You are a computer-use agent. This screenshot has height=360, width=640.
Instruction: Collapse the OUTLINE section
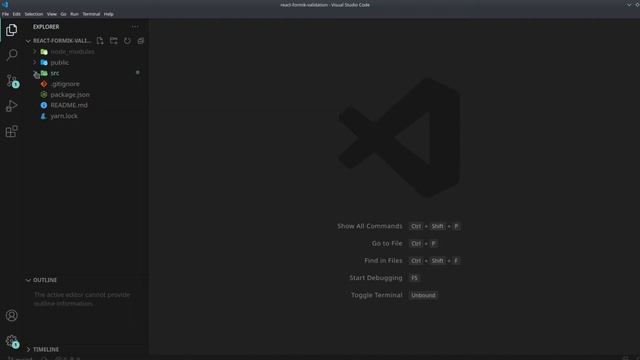(28, 280)
